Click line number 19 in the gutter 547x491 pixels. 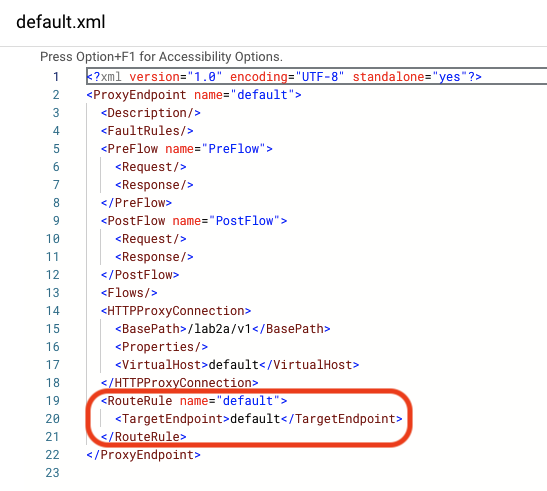pos(53,401)
